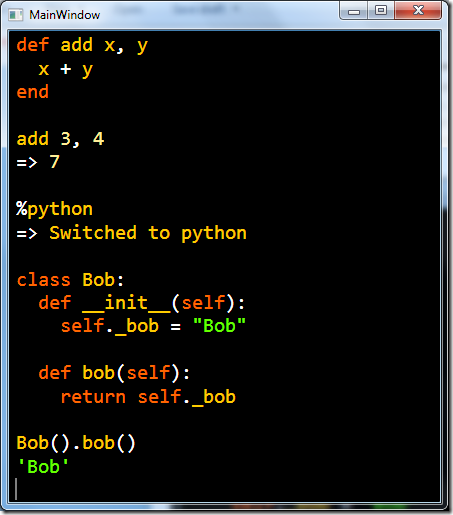The image size is (453, 515).
Task: Click the MainWindow application icon in title bar
Action: pyautogui.click(x=15, y=15)
